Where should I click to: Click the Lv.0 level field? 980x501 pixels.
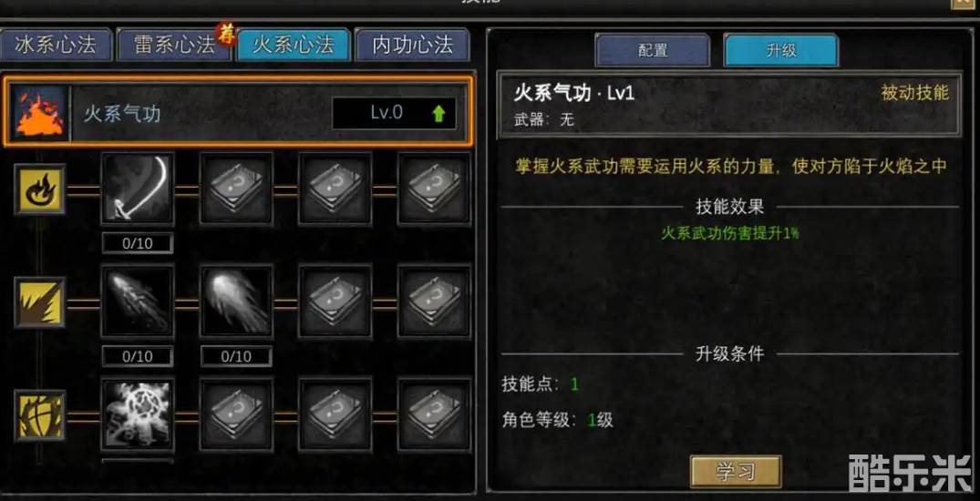[x=394, y=113]
